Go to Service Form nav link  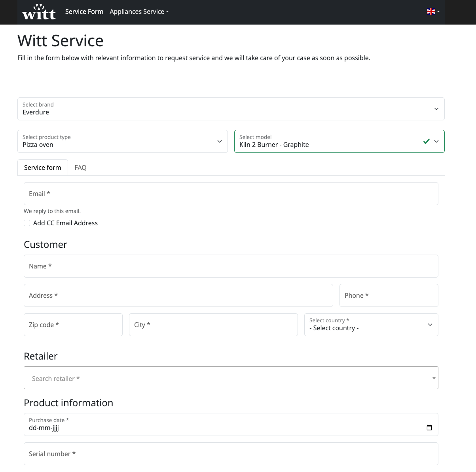pyautogui.click(x=84, y=12)
